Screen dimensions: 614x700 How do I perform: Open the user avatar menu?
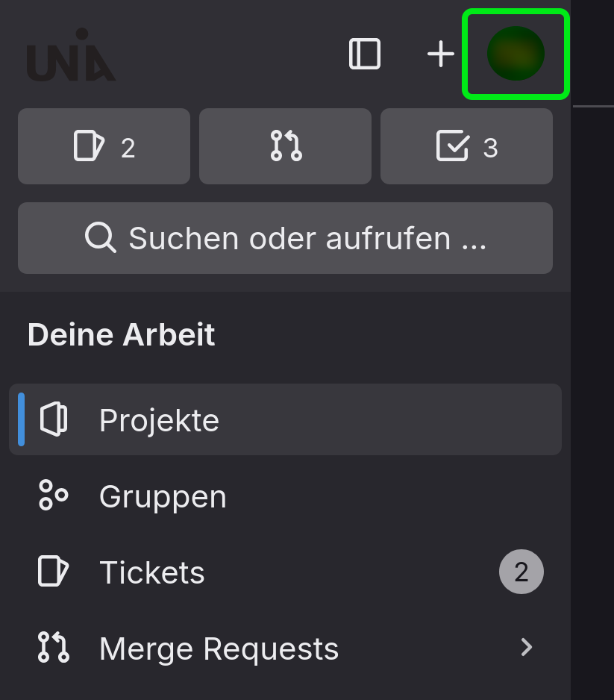[x=516, y=54]
